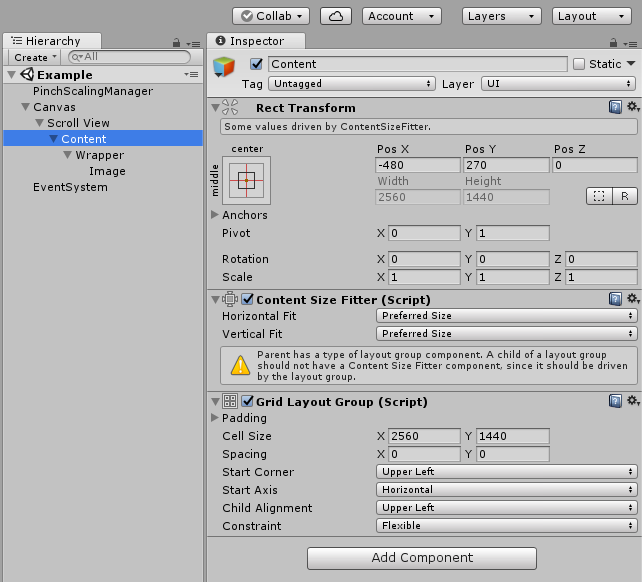This screenshot has height=582, width=642.
Task: Click the Pos X field
Action: tap(418, 165)
